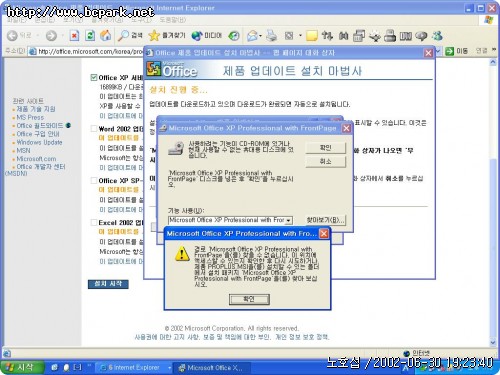
Task: Check the Office XP SP- update checkbox
Action: (94, 180)
